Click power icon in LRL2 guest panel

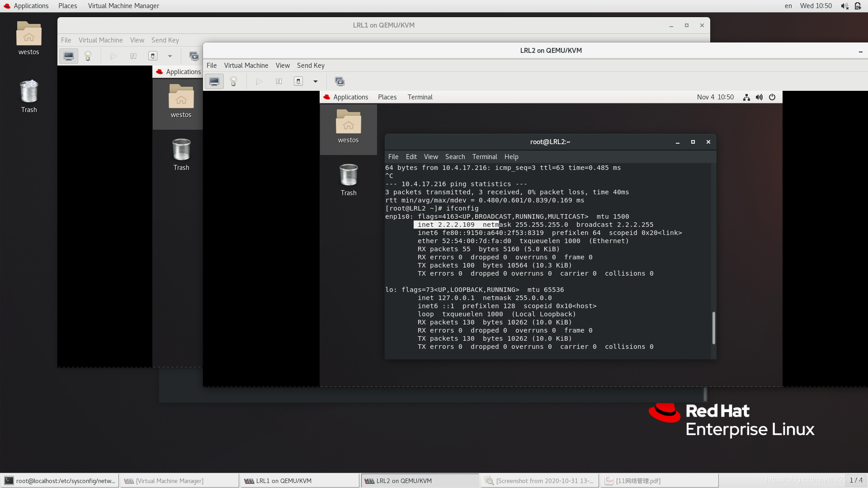(772, 97)
